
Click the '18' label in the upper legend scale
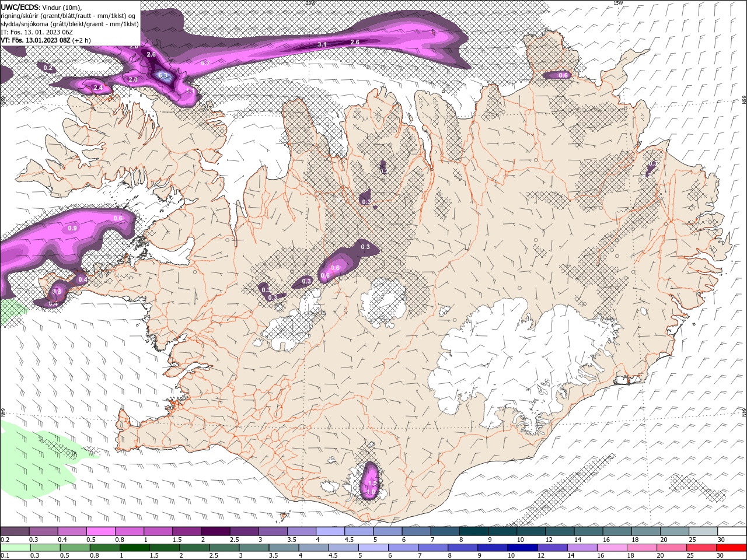pyautogui.click(x=635, y=540)
